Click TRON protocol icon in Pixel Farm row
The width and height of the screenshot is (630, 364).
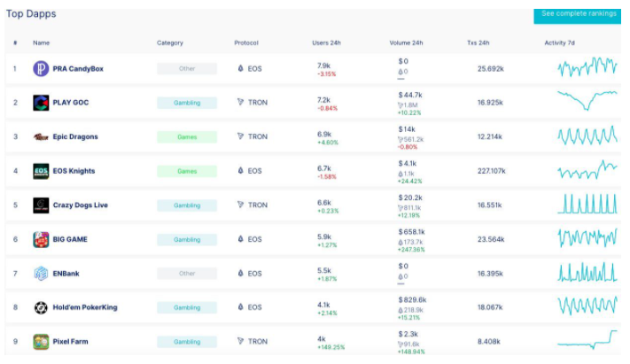pos(240,341)
